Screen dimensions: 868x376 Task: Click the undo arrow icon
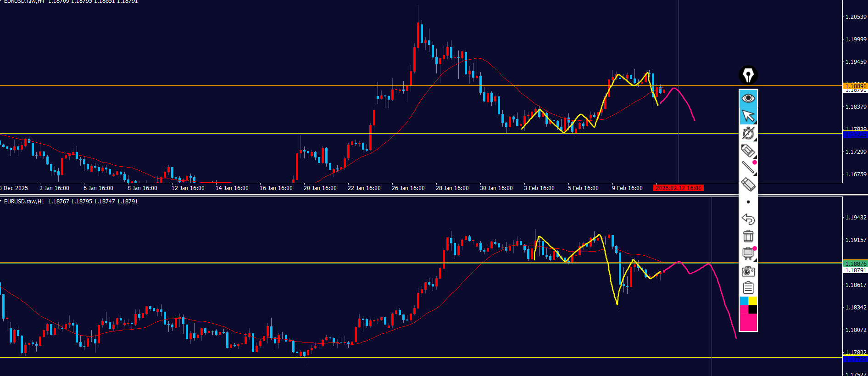coord(748,219)
